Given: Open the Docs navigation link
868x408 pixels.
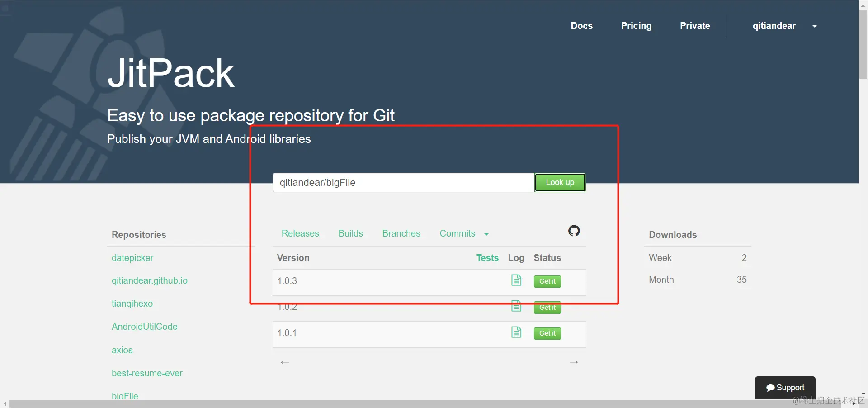Looking at the screenshot, I should pyautogui.click(x=581, y=26).
